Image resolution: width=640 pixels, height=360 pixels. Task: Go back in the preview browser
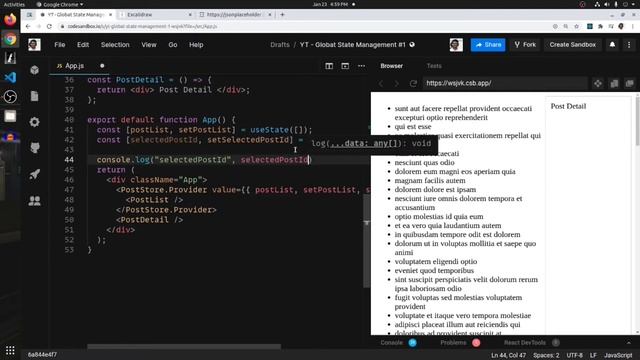click(x=381, y=83)
